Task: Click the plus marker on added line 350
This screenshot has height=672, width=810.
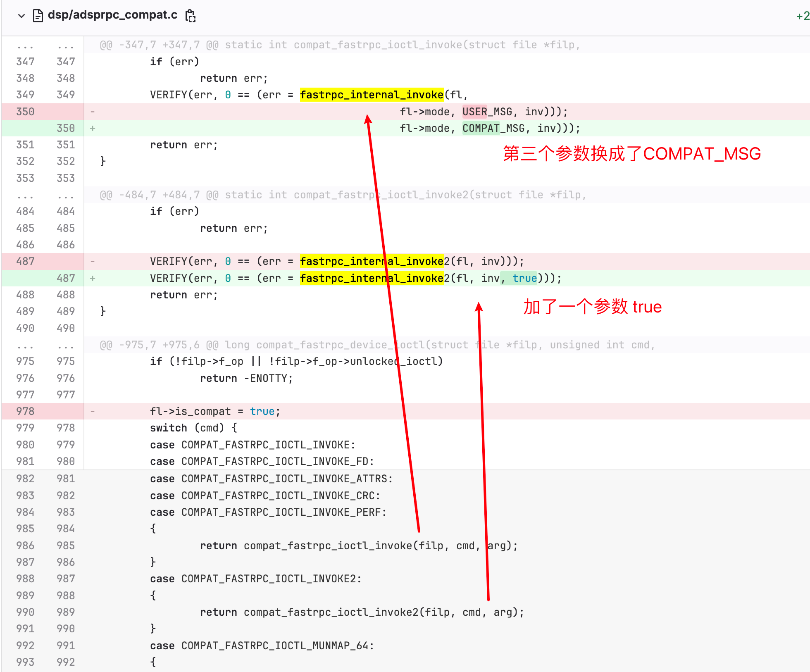Action: 93,128
